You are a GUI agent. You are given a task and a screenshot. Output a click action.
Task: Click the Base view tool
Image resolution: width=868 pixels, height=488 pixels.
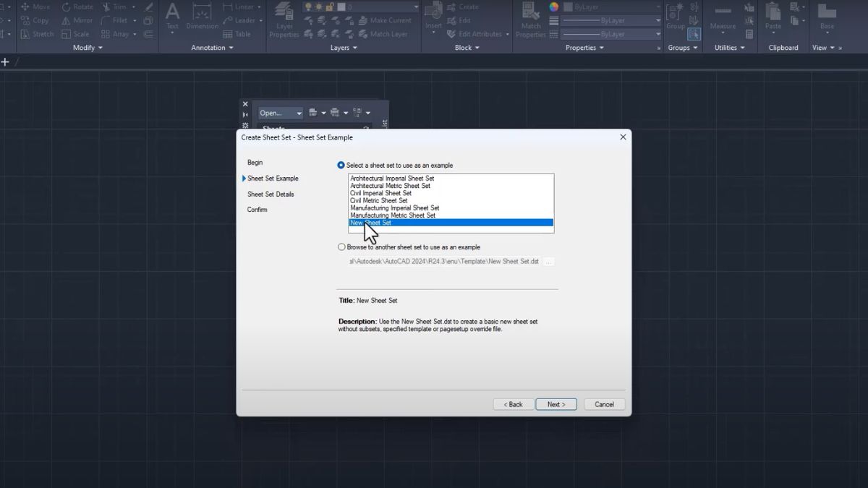tap(827, 17)
